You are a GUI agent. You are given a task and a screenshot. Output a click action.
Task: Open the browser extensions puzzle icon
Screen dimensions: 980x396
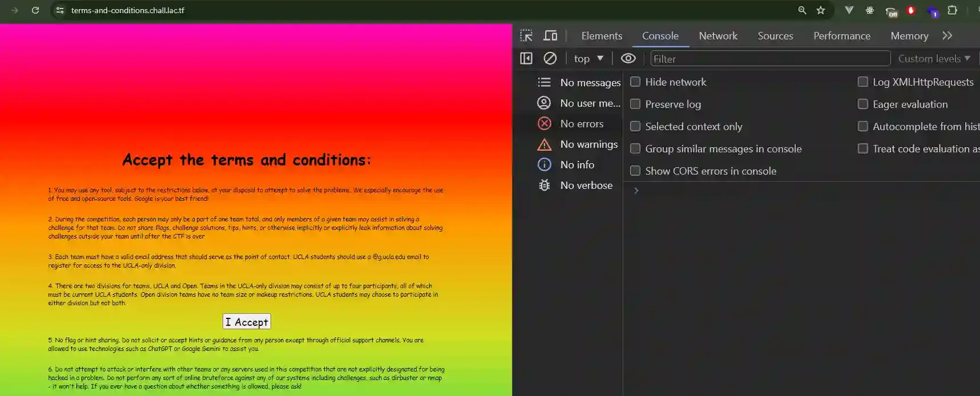pyautogui.click(x=952, y=10)
